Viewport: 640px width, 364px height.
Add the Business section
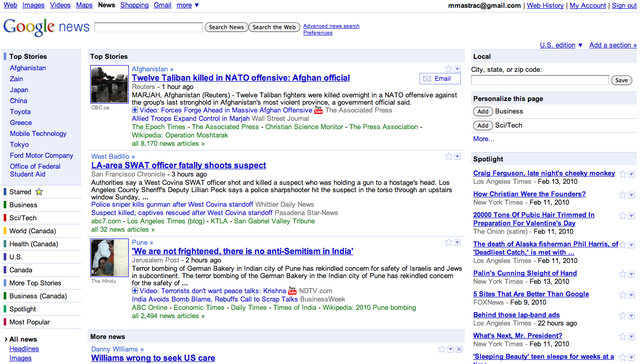(482, 111)
